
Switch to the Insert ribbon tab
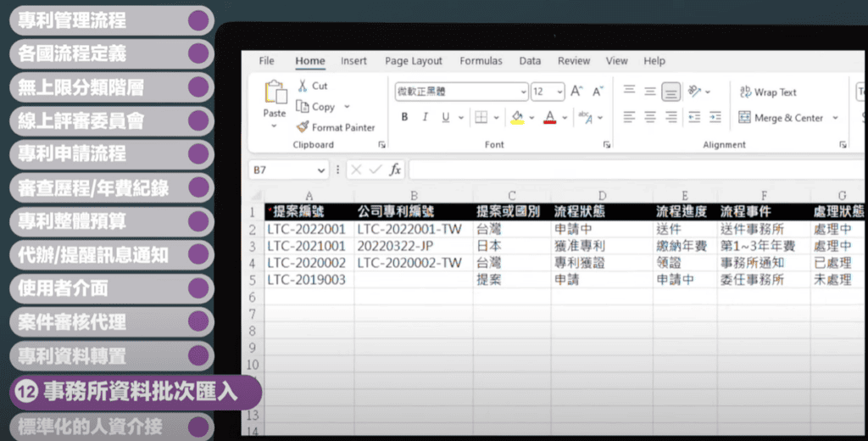(353, 61)
